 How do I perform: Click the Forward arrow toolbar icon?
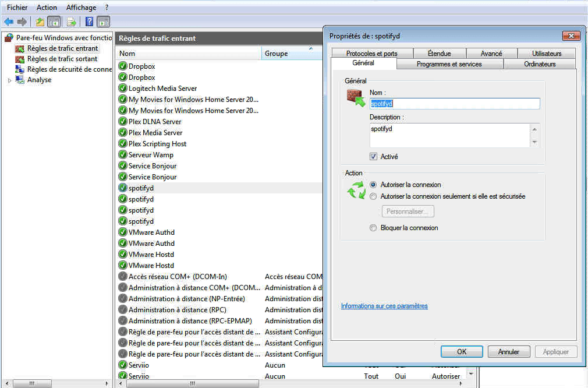(22, 22)
